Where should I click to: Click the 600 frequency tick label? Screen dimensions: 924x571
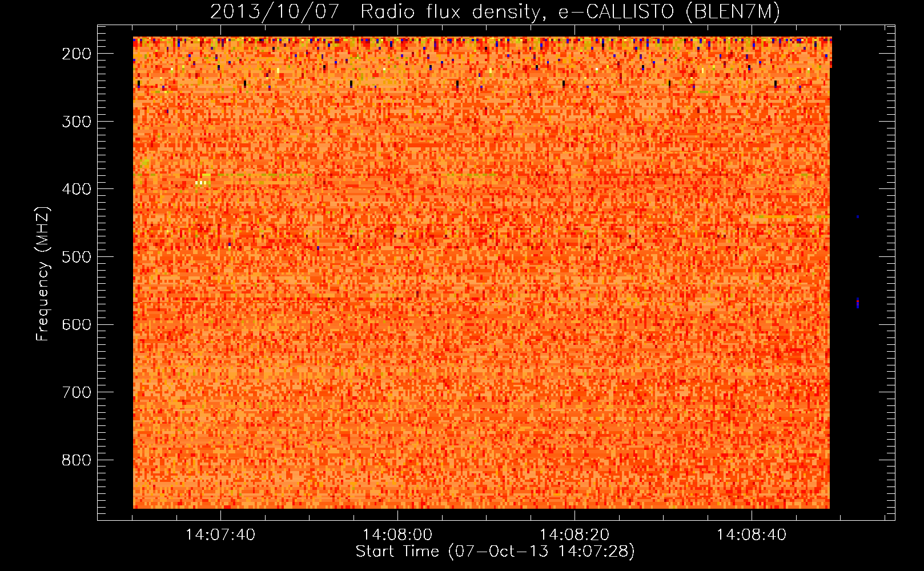(x=77, y=324)
